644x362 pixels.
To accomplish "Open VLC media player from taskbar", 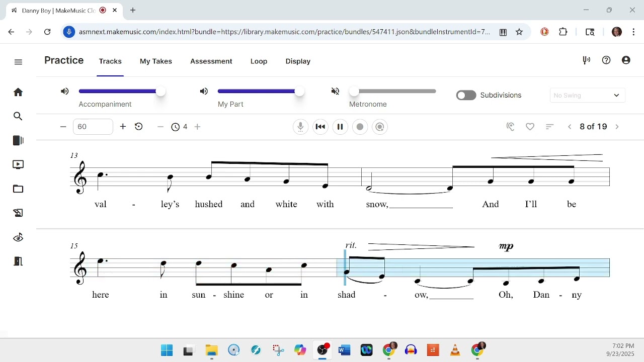I will [x=455, y=350].
